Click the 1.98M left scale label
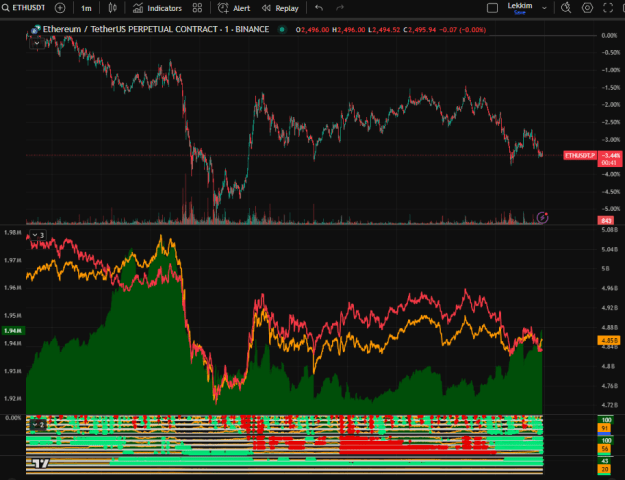Screen dimensions: 625x480 click(x=12, y=232)
